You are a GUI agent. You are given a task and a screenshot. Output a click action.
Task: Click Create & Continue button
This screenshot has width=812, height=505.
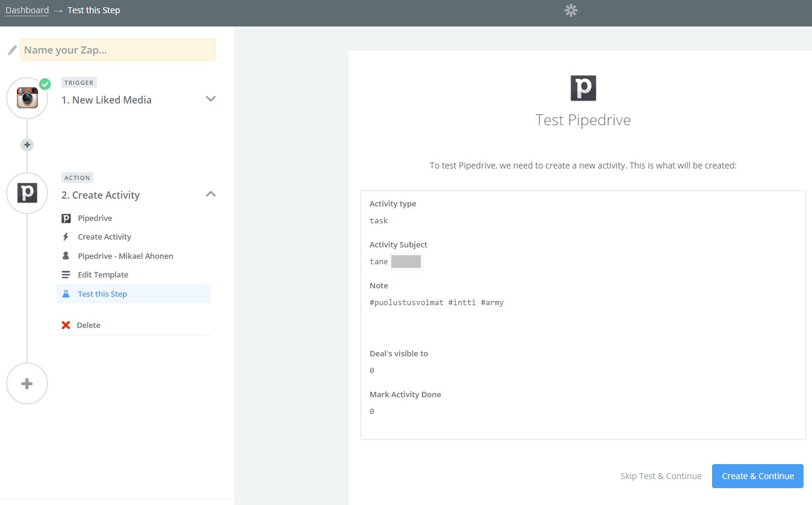click(758, 476)
